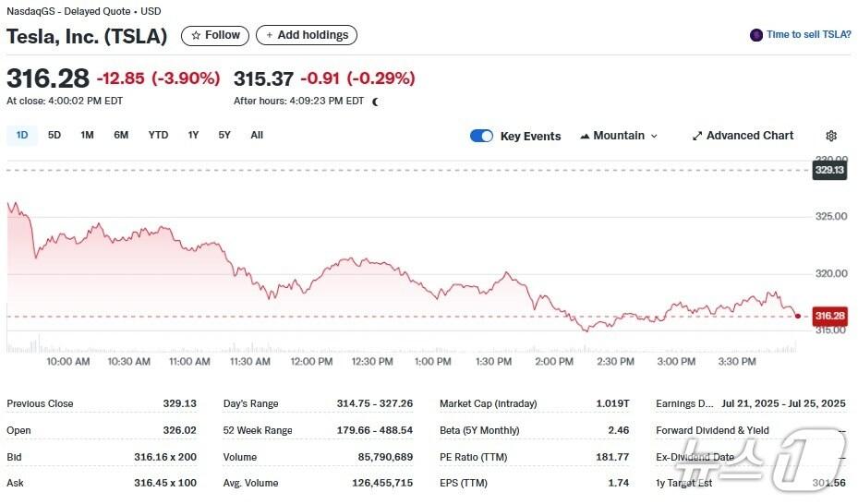
Task: Open the Time to sell TSLA? link
Action: pos(806,35)
